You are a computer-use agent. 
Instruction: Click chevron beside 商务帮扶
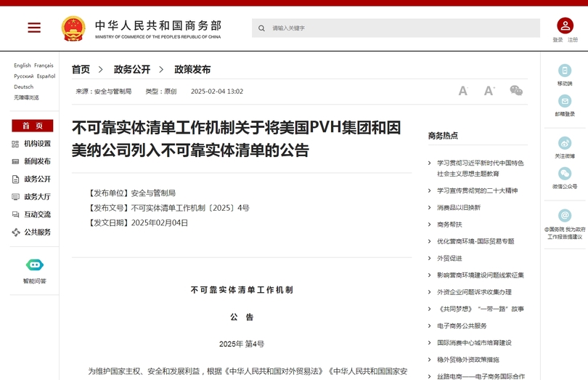(429, 225)
